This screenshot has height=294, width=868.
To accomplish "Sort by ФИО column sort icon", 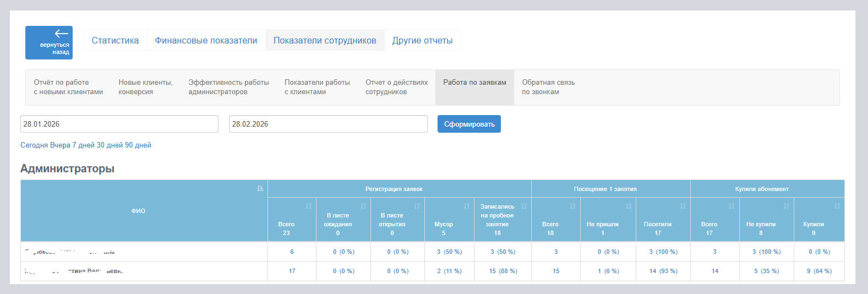I will pyautogui.click(x=260, y=189).
